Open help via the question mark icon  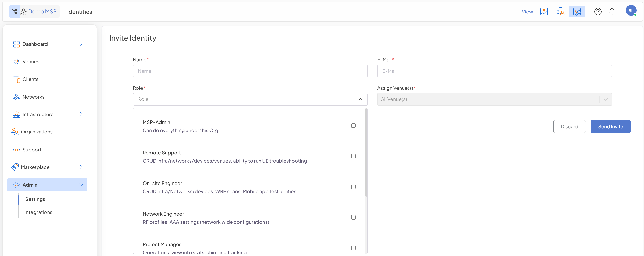pos(598,12)
